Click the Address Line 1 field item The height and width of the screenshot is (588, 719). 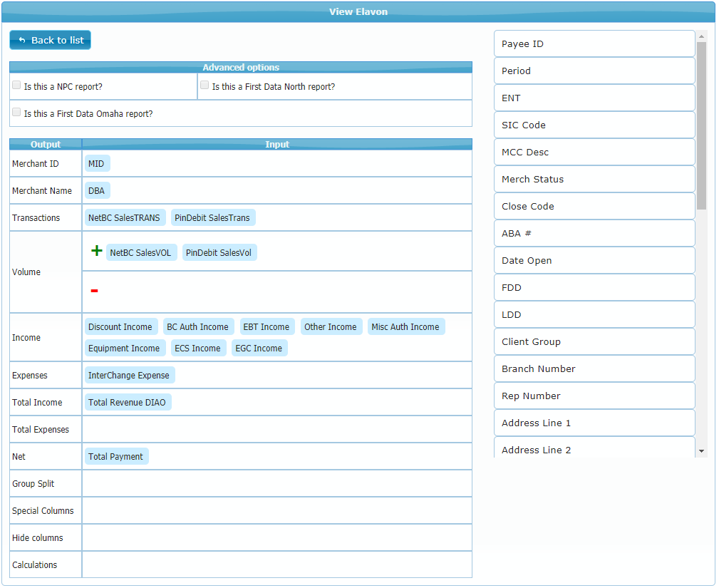coord(594,423)
